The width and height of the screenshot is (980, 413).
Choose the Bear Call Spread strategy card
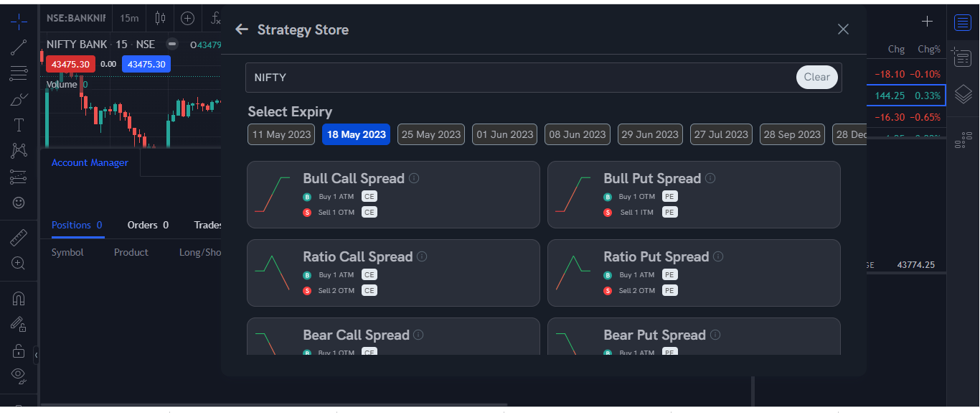point(393,336)
